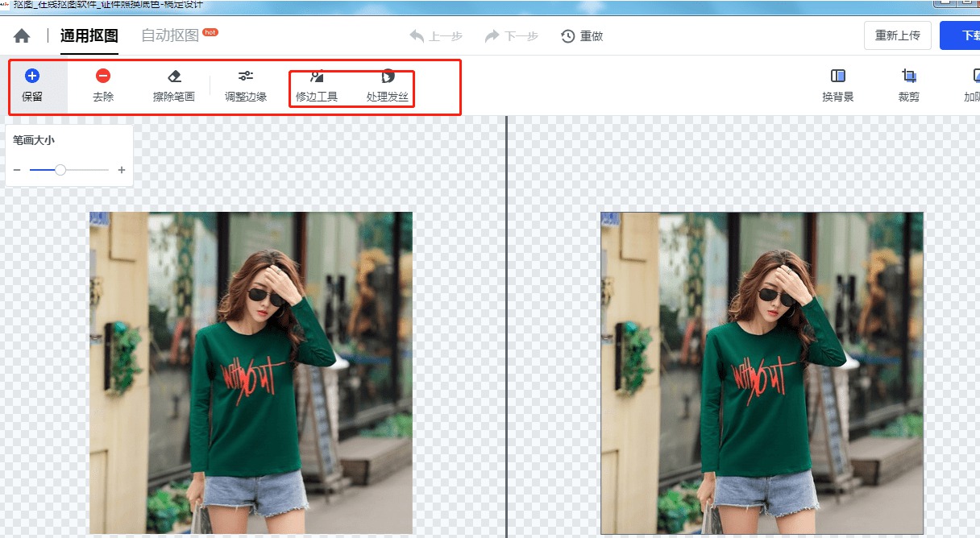Click the home icon
The image size is (980, 538).
[x=22, y=36]
